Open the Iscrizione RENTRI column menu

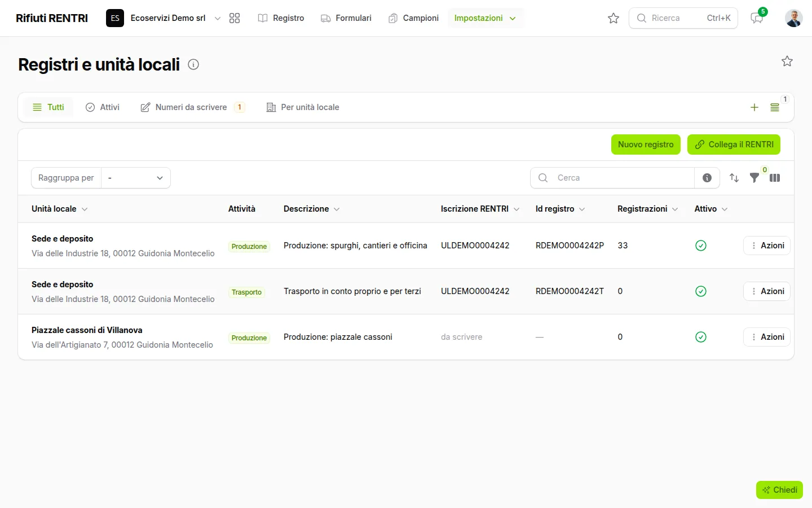point(517,209)
